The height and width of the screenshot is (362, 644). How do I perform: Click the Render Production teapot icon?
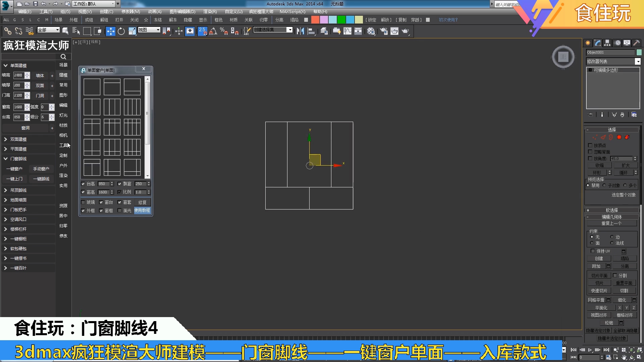coord(406,31)
